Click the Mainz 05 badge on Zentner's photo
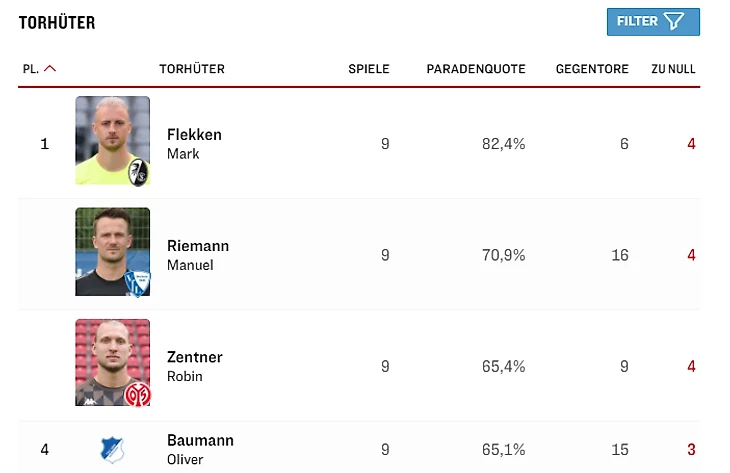730x473 pixels. tap(138, 394)
